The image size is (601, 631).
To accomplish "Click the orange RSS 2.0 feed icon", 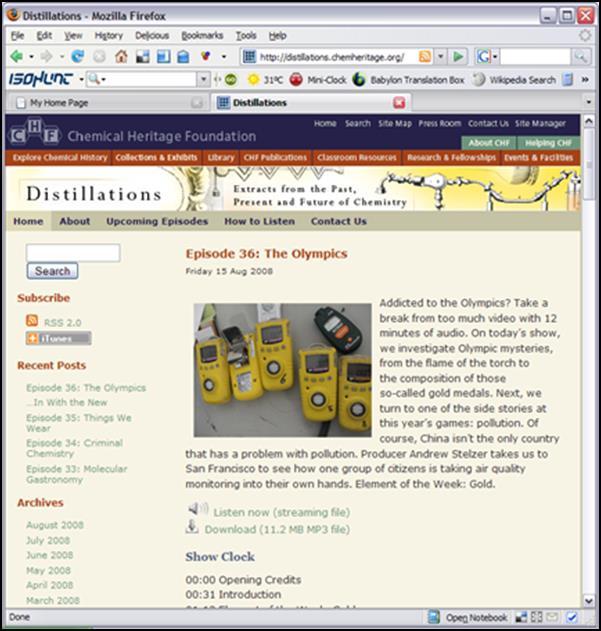I will pyautogui.click(x=32, y=321).
